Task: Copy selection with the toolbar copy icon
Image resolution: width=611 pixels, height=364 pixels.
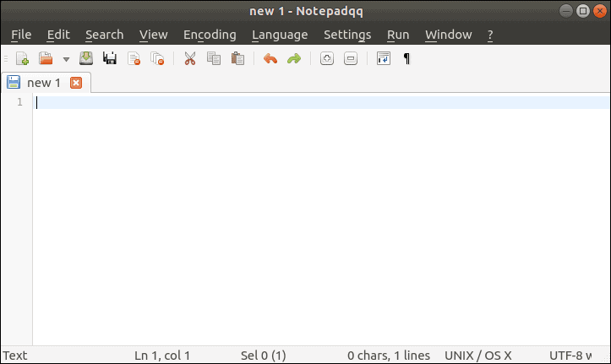Action: [214, 58]
